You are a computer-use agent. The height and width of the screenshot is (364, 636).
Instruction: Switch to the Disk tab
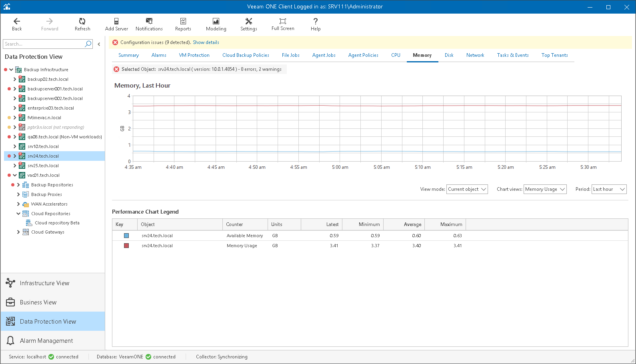(449, 55)
